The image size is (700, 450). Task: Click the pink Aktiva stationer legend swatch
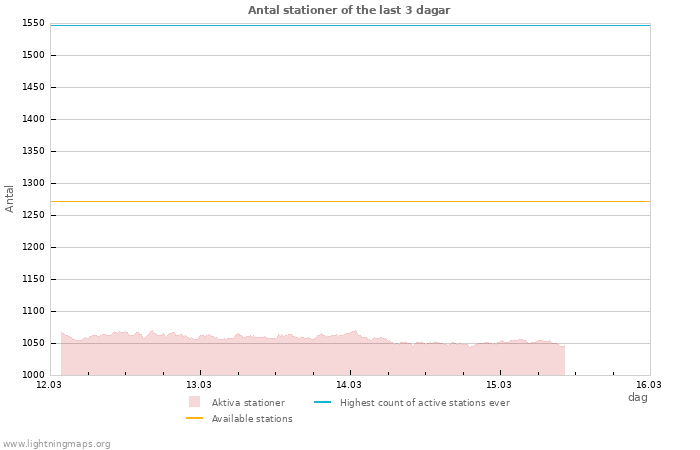coord(194,402)
